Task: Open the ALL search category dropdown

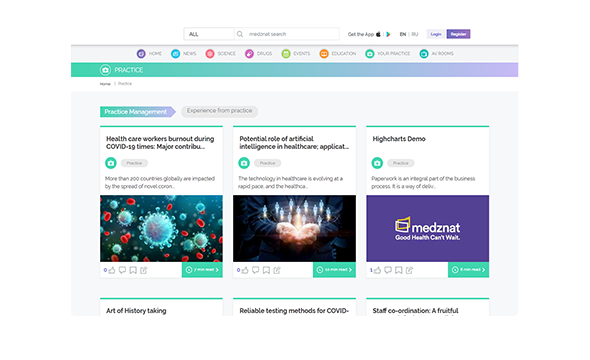Action: [x=209, y=34]
